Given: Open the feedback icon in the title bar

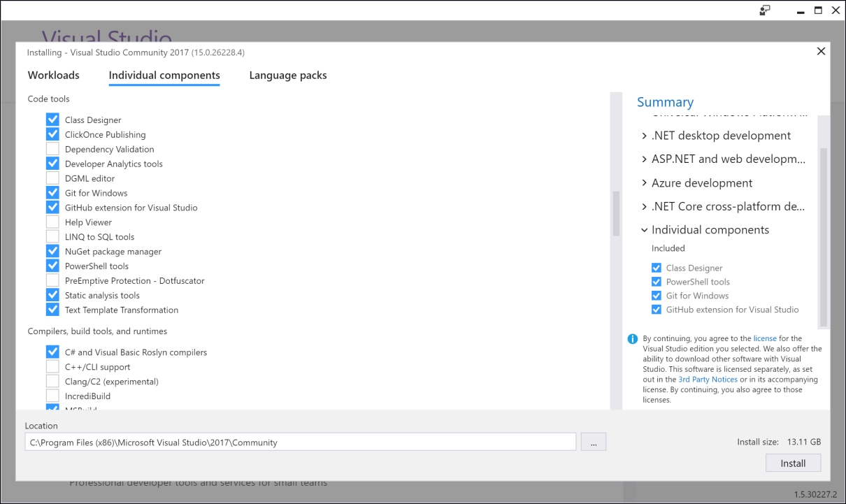Looking at the screenshot, I should [765, 10].
